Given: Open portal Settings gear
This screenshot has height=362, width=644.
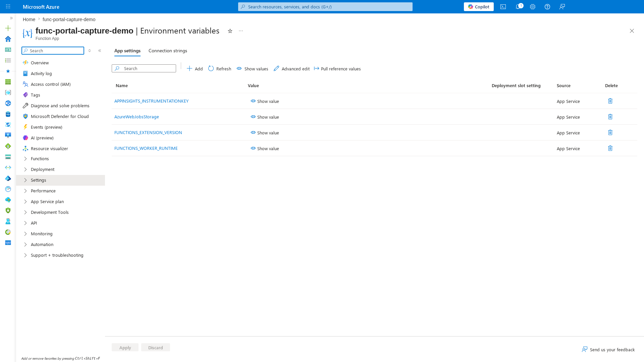Looking at the screenshot, I should tap(533, 7).
